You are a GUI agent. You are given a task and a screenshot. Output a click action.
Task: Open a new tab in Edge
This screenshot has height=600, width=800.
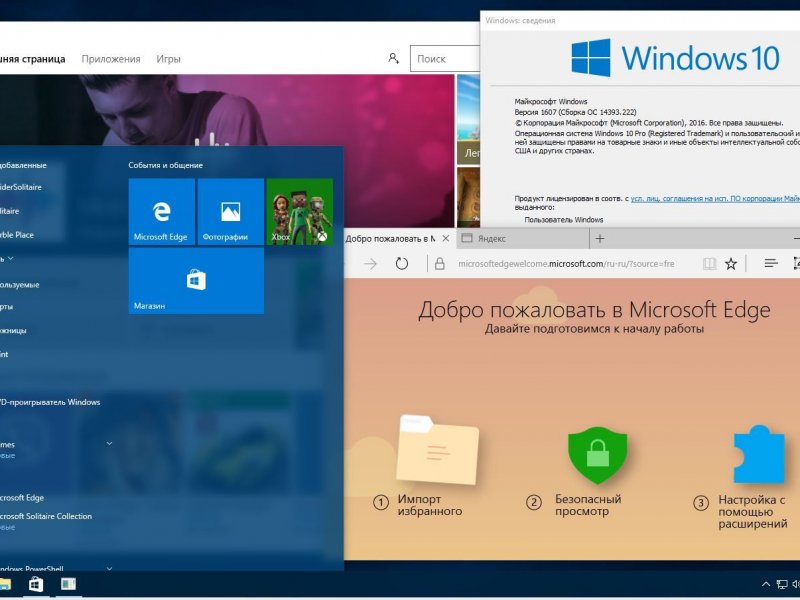click(600, 238)
